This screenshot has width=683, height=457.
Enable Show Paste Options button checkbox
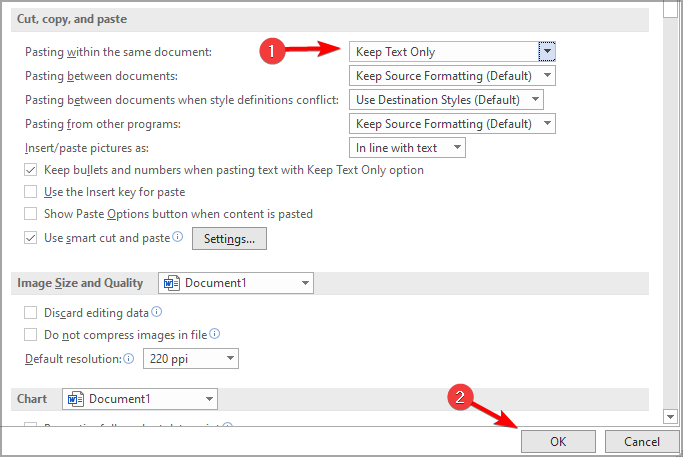[31, 214]
